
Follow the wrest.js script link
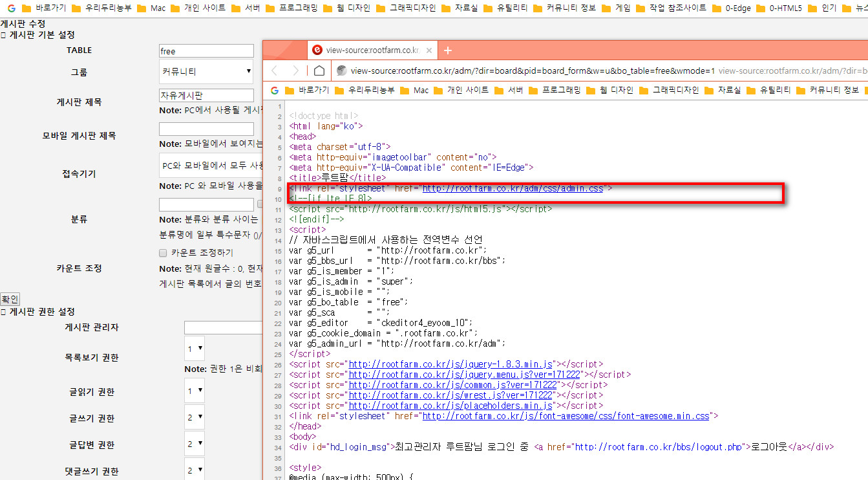coord(453,395)
